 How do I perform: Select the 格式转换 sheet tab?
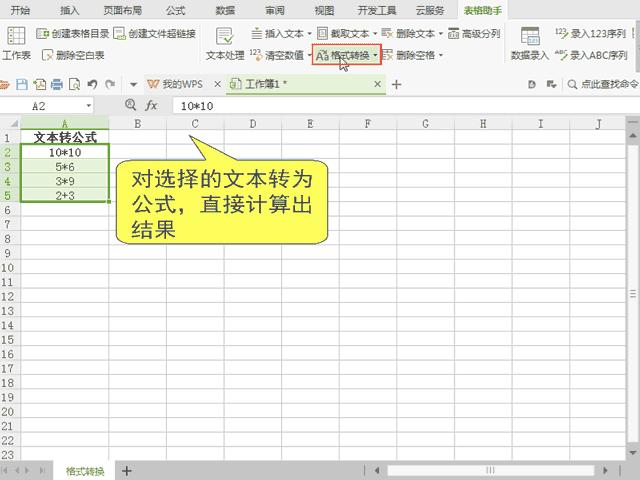point(85,471)
